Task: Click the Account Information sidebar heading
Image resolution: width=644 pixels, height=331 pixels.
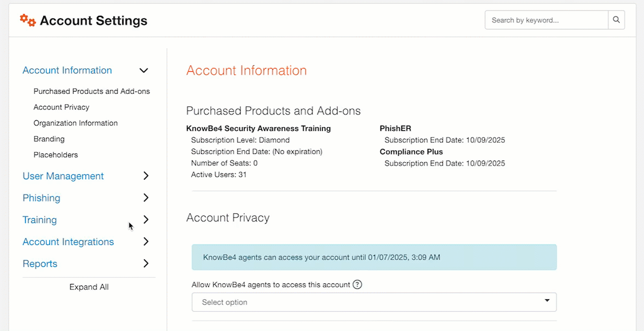Action: click(x=67, y=70)
